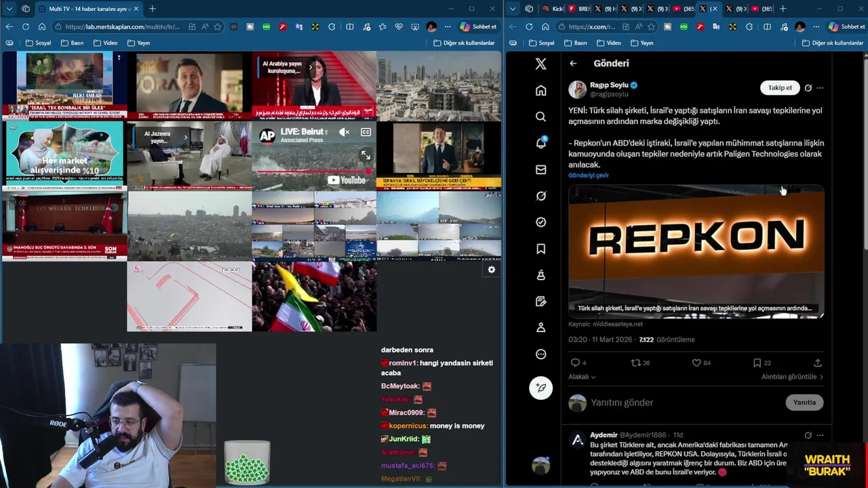
Task: Open X notifications bell
Action: point(540,143)
